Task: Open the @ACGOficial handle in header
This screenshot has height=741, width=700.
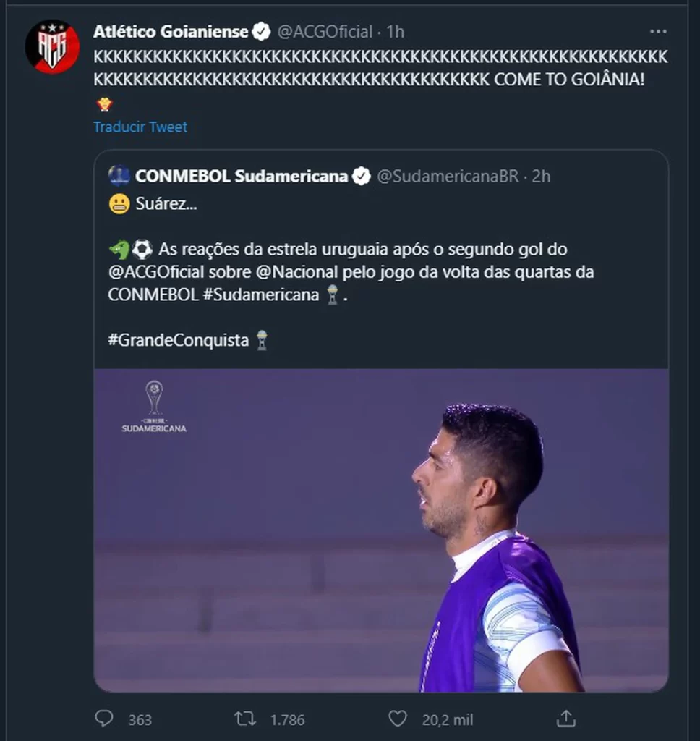Action: (325, 32)
